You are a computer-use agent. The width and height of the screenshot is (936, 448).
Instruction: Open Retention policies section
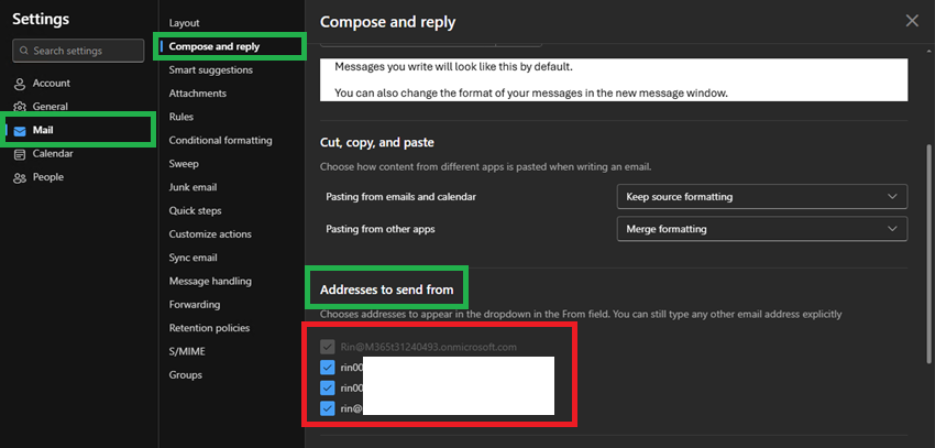[x=209, y=328]
